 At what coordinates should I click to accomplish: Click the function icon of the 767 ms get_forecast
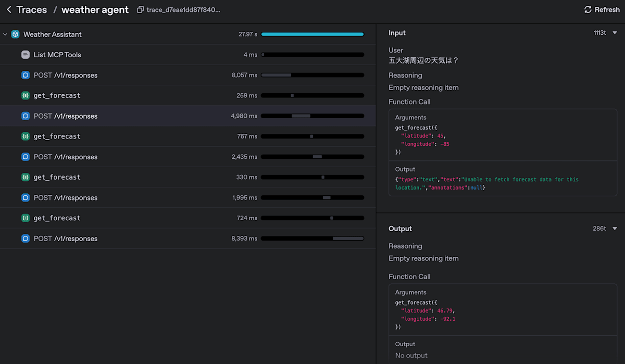pos(26,136)
